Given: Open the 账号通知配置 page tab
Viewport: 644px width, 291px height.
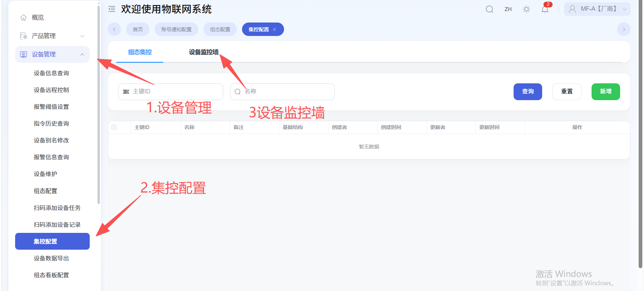Looking at the screenshot, I should 176,29.
